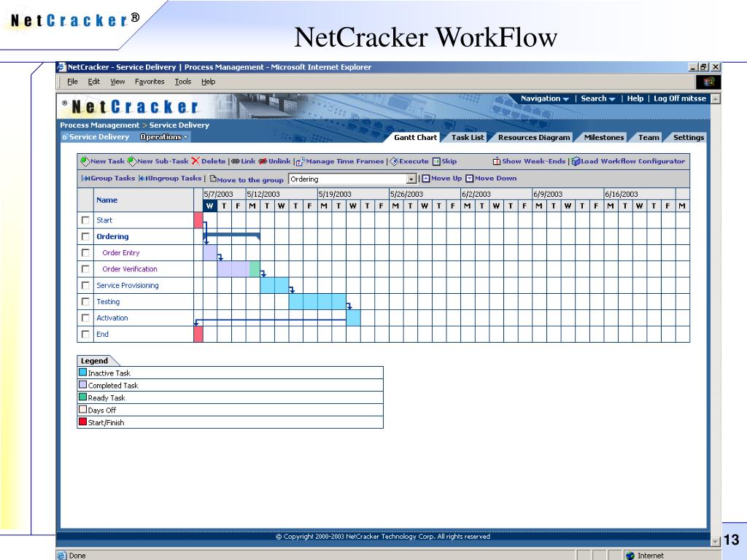This screenshot has height=560, width=747.
Task: Click the Testing bar in Gantt chart
Action: click(x=317, y=301)
